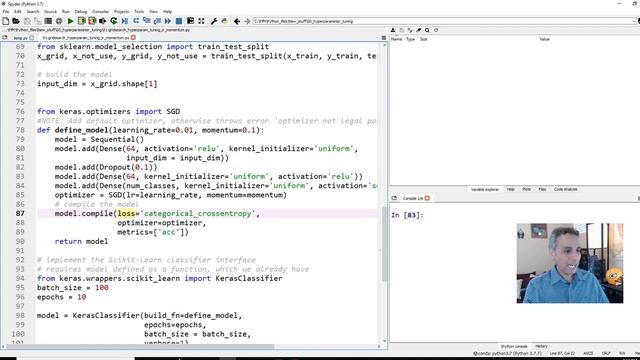The width and height of the screenshot is (640, 360).
Task: Click the save all files icon
Action: [x=38, y=21]
